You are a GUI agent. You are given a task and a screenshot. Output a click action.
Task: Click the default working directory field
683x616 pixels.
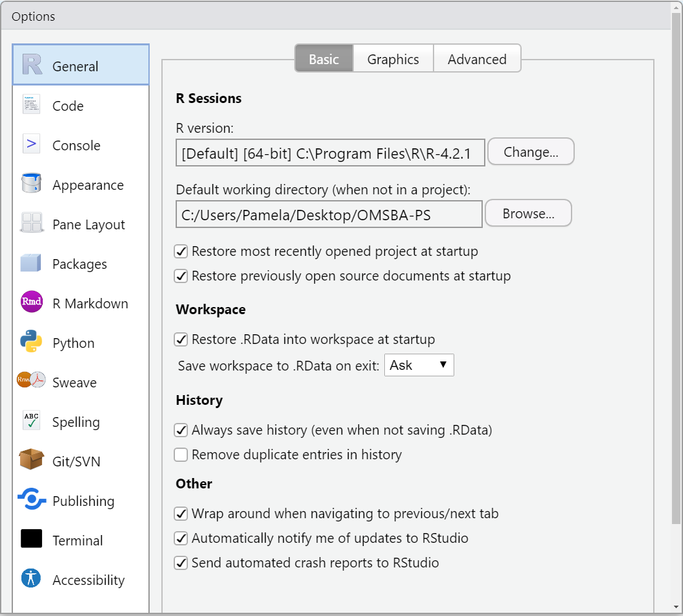(329, 214)
